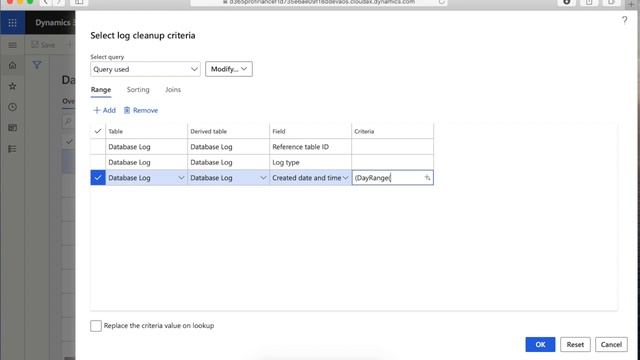This screenshot has width=640, height=360.
Task: Click Criteria cell for Log type row
Action: click(392, 162)
